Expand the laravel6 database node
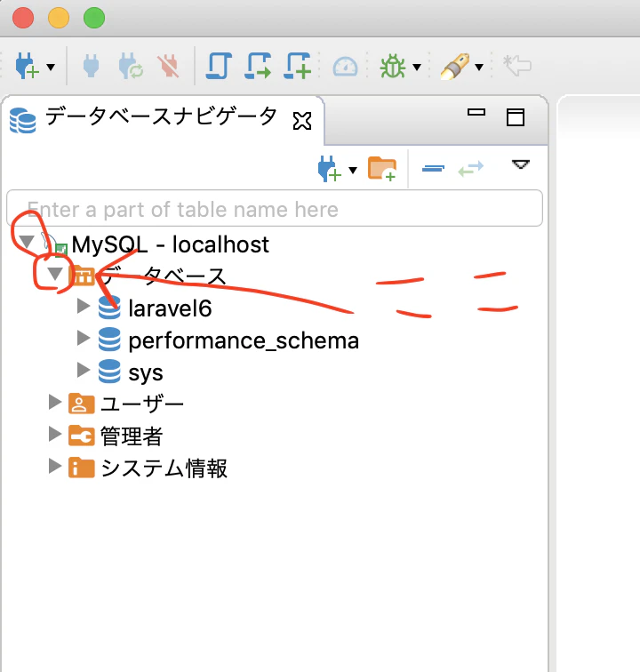 pos(84,306)
